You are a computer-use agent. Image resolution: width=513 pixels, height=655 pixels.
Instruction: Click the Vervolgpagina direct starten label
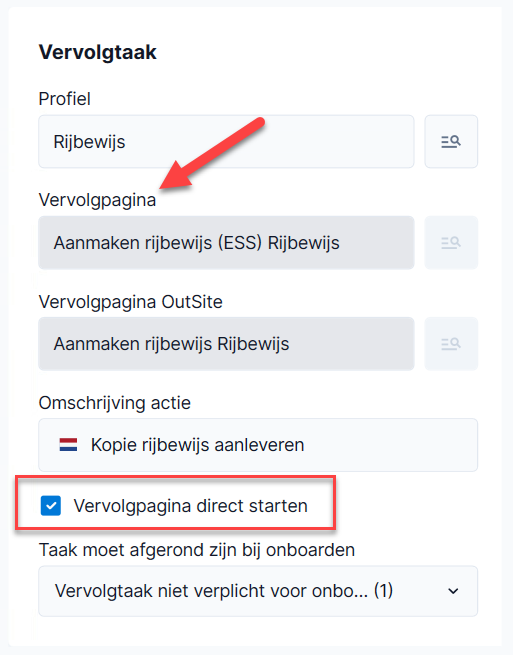point(190,506)
